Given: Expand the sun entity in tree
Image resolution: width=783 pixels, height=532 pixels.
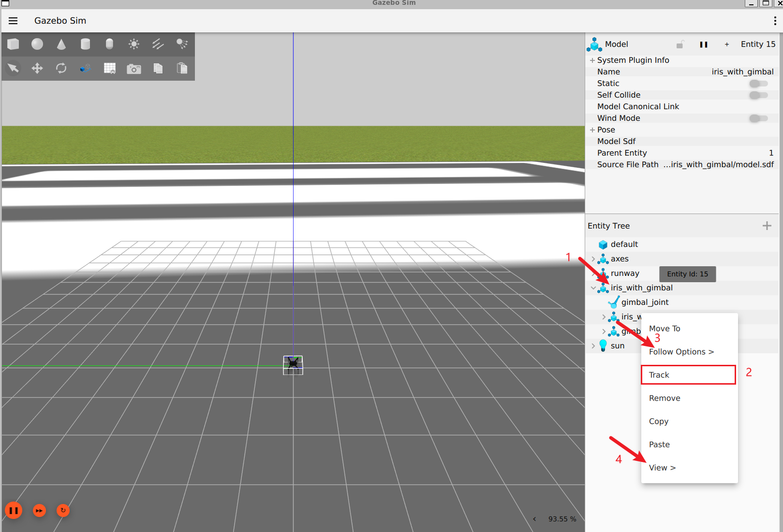Looking at the screenshot, I should pos(593,346).
